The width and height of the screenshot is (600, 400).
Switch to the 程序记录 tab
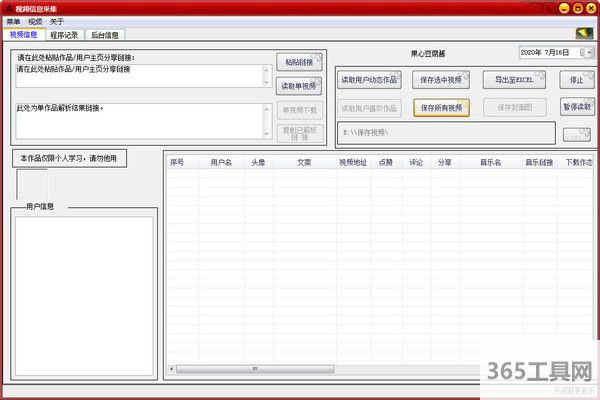pyautogui.click(x=63, y=34)
